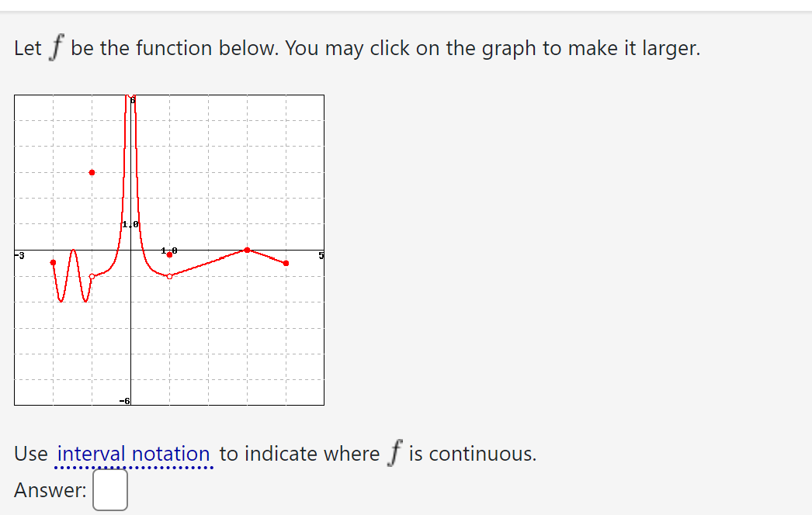Click the graph's origin where axes intersect
This screenshot has width=812, height=515.
[x=130, y=251]
